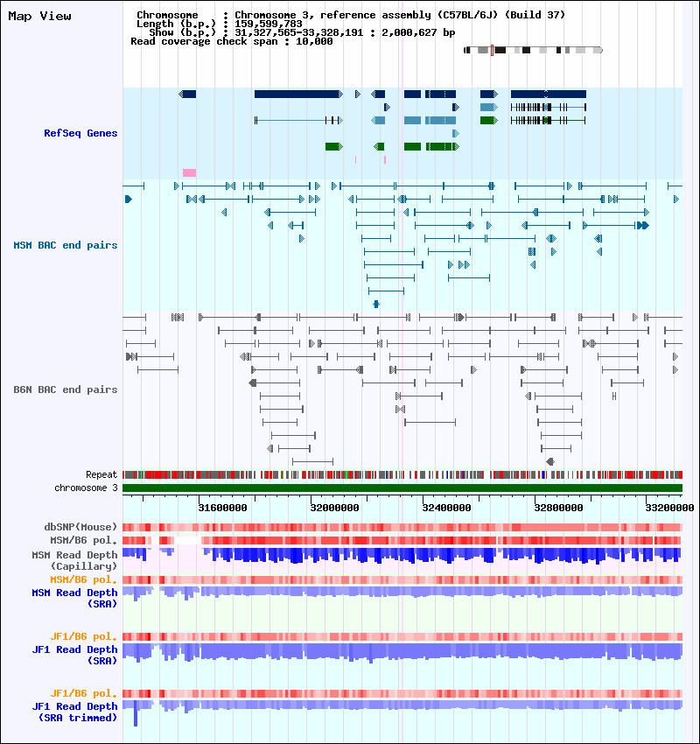Viewport: 700px width, 744px height.
Task: Select the green exon-intron transcript on the right of RefSeq Genes
Action: coord(549,121)
